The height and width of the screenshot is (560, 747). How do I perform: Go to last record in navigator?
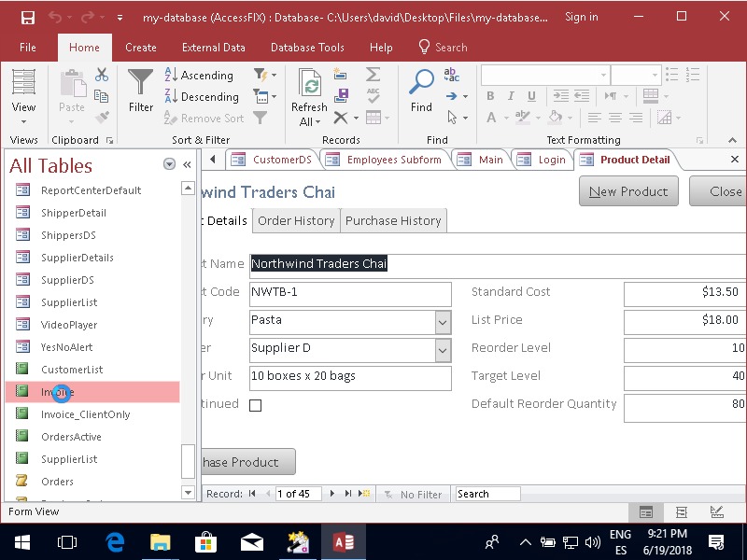point(348,494)
